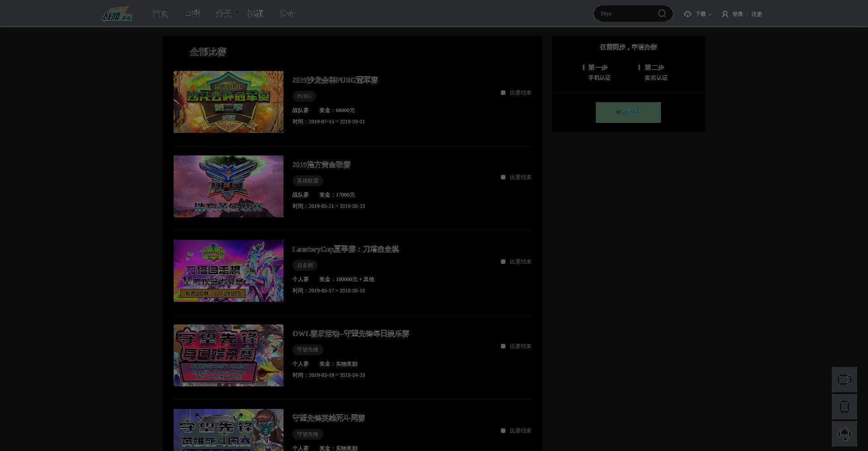This screenshot has height=451, width=868.
Task: Go to 首页 home page
Action: (160, 14)
